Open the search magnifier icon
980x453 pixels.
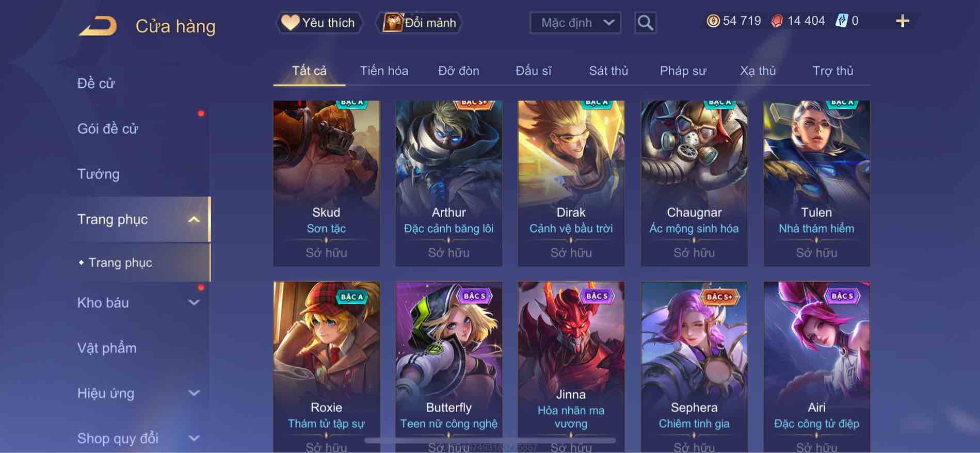pos(645,23)
